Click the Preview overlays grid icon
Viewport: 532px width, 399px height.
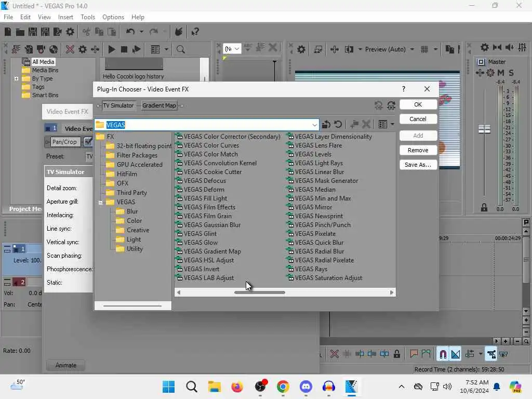click(424, 49)
